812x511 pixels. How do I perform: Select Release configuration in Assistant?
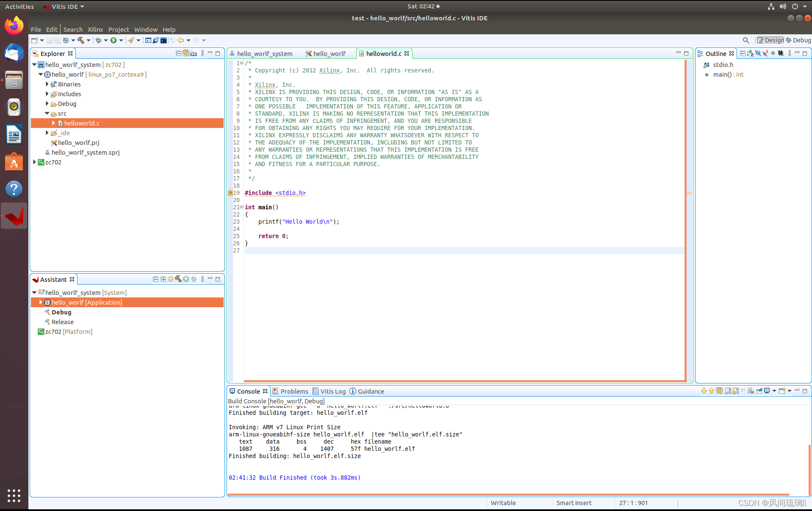[x=63, y=322]
